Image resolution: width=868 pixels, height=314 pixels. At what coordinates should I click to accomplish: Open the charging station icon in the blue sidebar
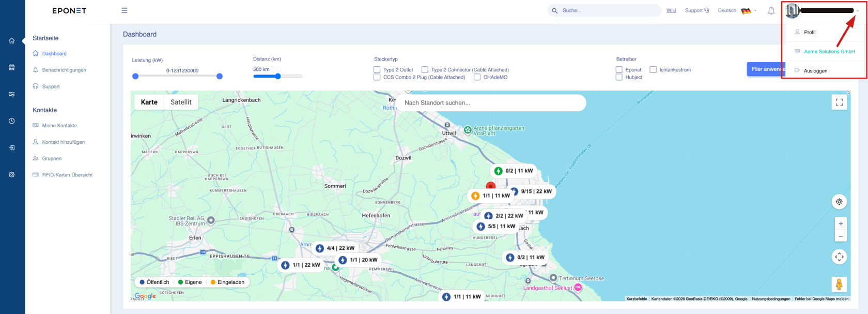pyautogui.click(x=11, y=67)
